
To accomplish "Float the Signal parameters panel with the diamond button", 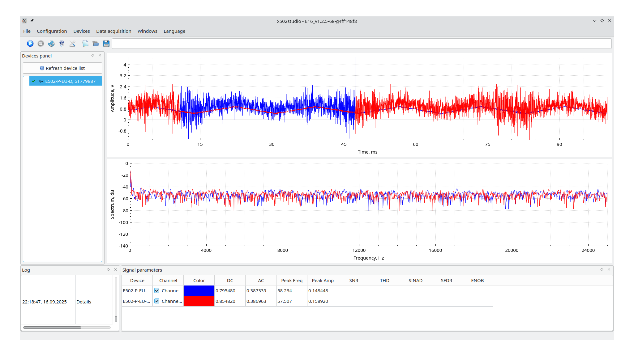I will click(602, 269).
